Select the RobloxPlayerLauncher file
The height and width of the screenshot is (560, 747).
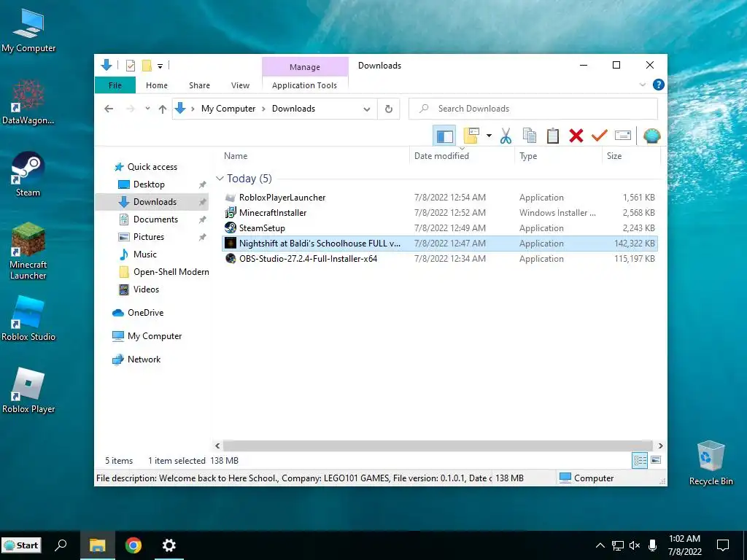pos(440,198)
